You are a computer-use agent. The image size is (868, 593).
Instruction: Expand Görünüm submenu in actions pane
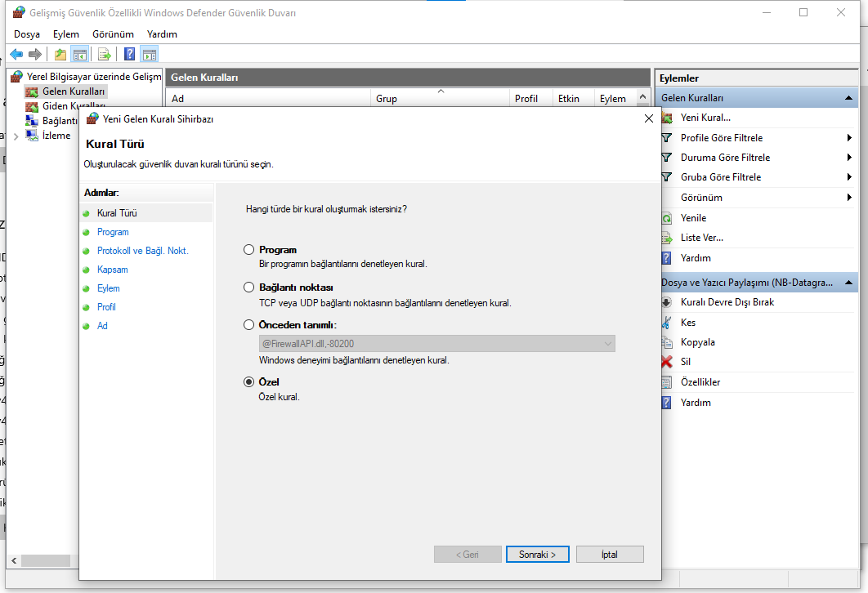(848, 198)
